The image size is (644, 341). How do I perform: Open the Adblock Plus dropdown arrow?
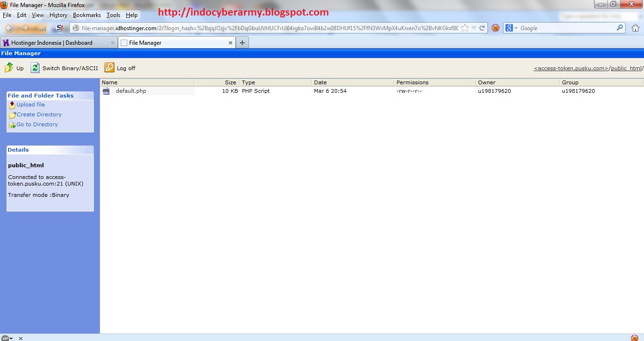[11, 339]
